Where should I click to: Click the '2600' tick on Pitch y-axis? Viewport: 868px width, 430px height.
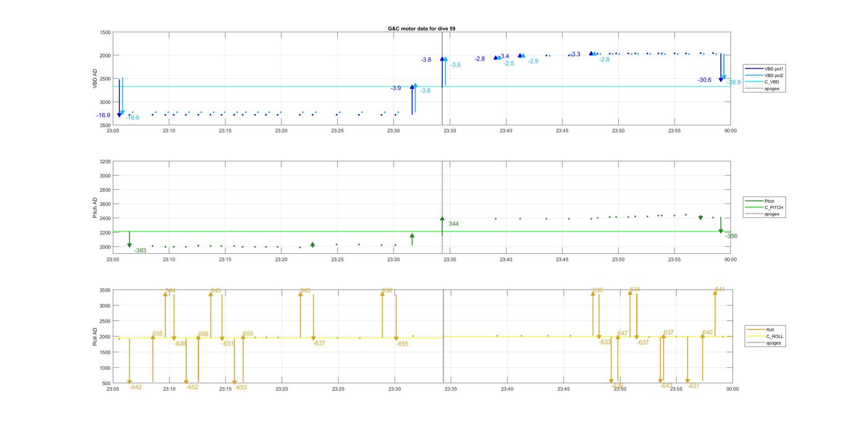pos(105,204)
